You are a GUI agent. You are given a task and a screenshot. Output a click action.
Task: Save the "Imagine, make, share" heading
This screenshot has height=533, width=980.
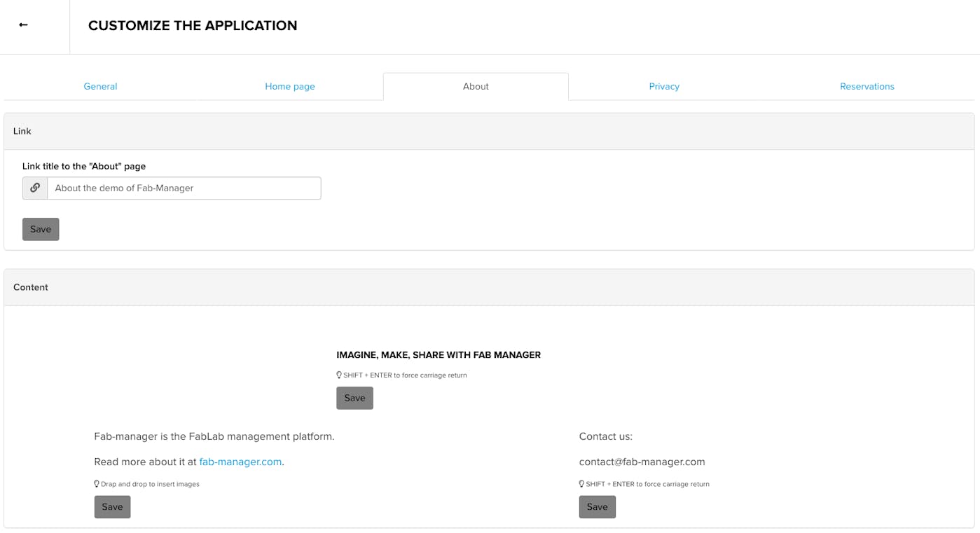coord(354,398)
